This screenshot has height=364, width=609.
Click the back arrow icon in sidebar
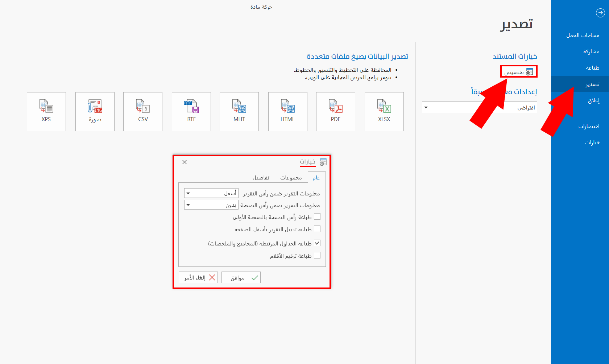(600, 13)
